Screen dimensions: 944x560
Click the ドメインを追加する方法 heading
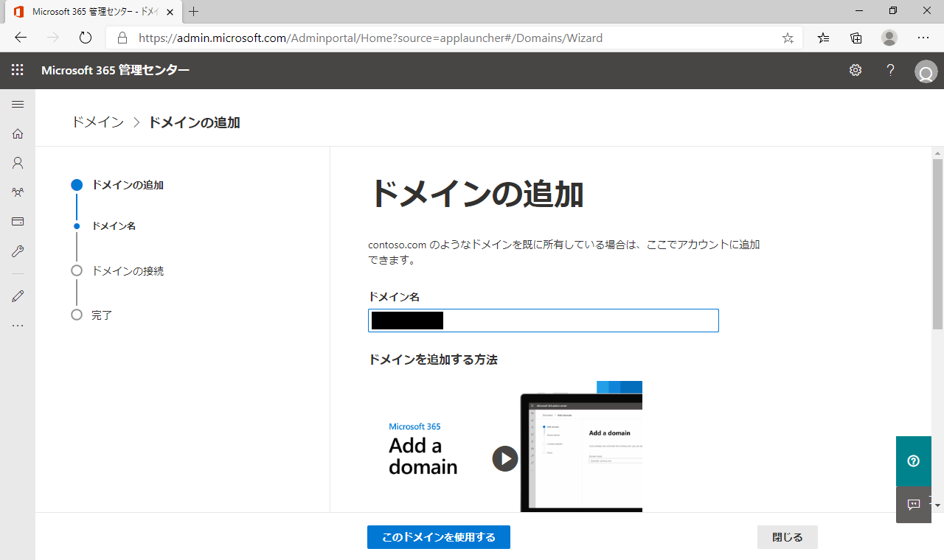[x=433, y=360]
